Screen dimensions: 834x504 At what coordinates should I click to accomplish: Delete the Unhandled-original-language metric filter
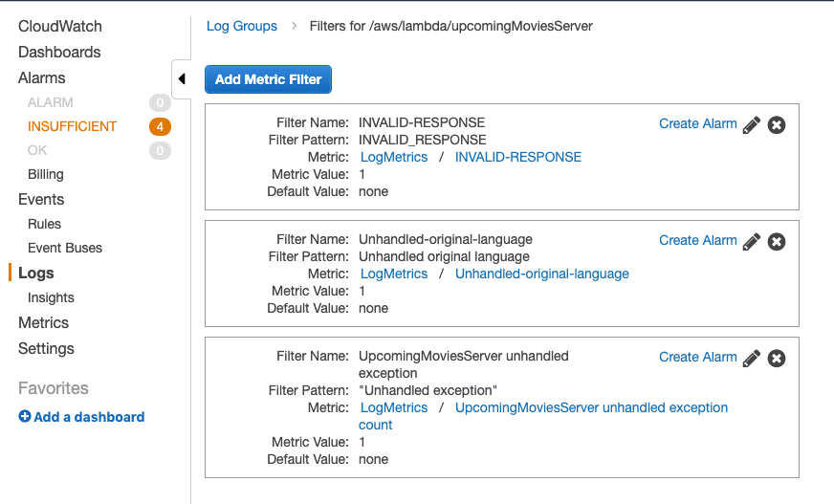(x=777, y=242)
